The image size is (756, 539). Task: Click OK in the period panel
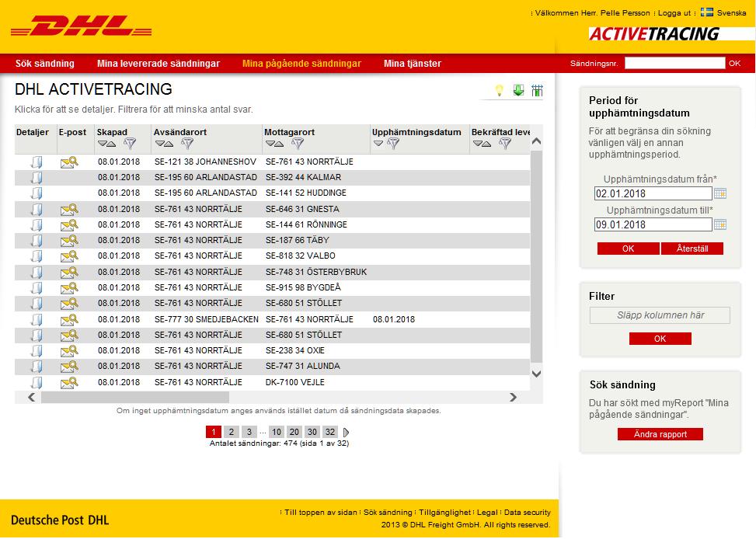click(x=629, y=249)
